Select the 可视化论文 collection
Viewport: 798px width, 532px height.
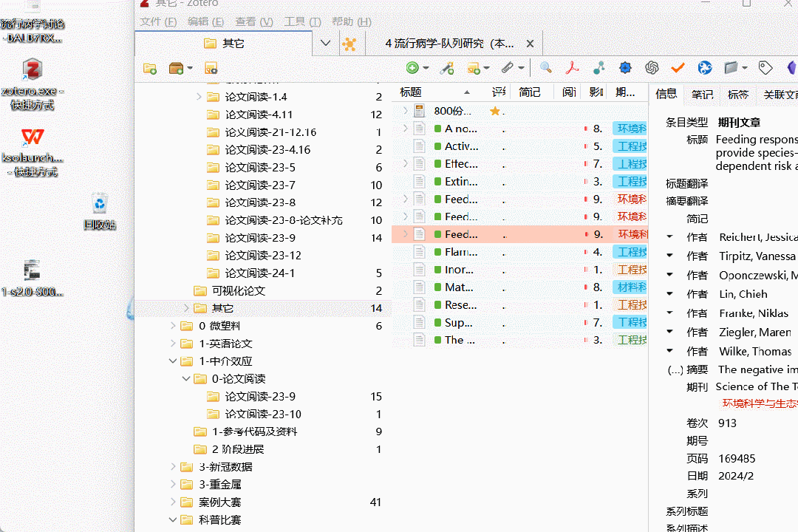point(239,290)
